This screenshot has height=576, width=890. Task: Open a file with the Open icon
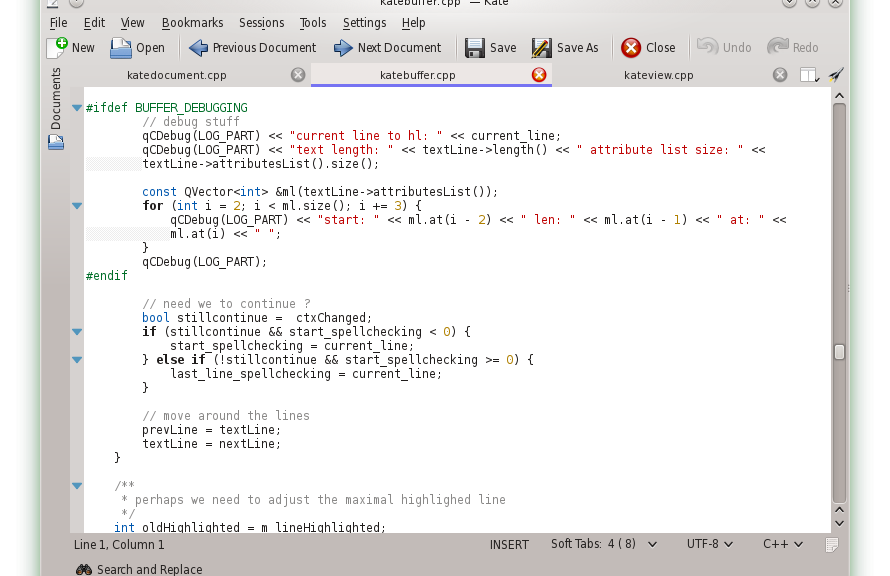coord(121,47)
